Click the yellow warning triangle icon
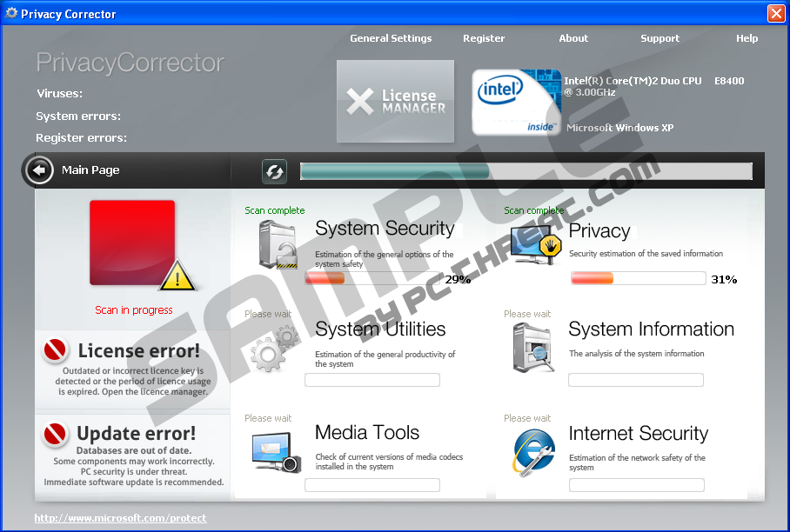 177,276
